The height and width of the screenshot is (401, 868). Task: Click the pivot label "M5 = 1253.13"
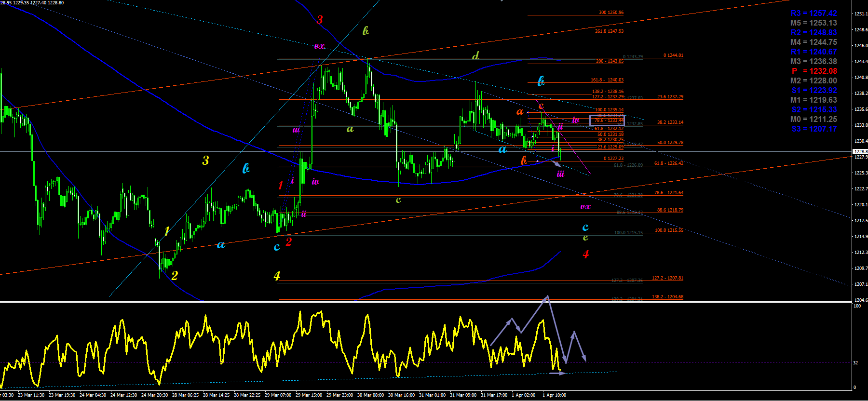point(814,23)
